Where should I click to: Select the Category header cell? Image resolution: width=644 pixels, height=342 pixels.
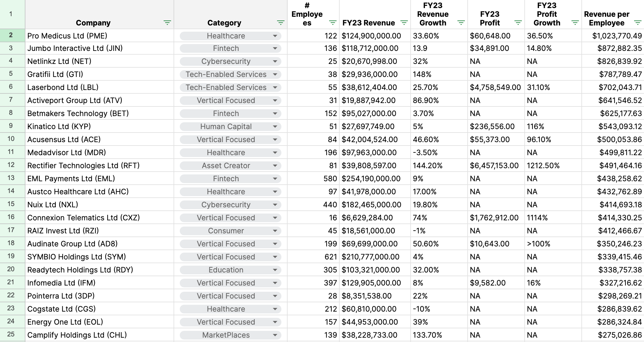point(231,14)
